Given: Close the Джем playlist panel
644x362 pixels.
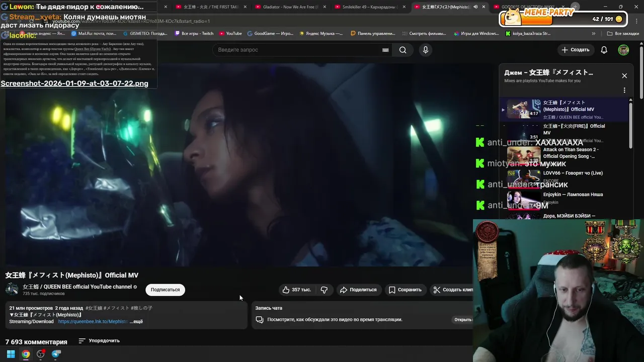Looking at the screenshot, I should tap(624, 76).
